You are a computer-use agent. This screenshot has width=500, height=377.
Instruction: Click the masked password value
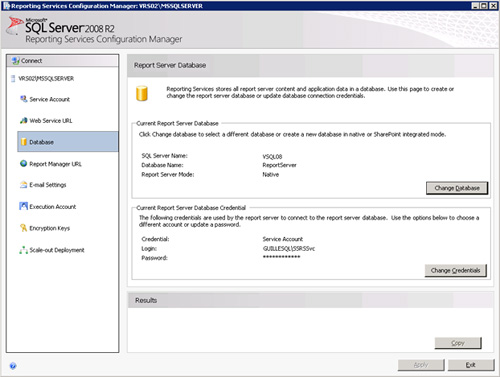(281, 257)
